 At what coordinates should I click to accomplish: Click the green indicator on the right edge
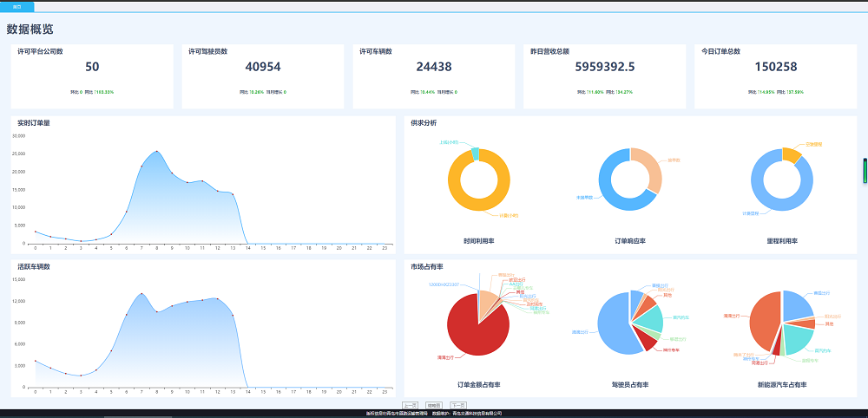coord(865,171)
